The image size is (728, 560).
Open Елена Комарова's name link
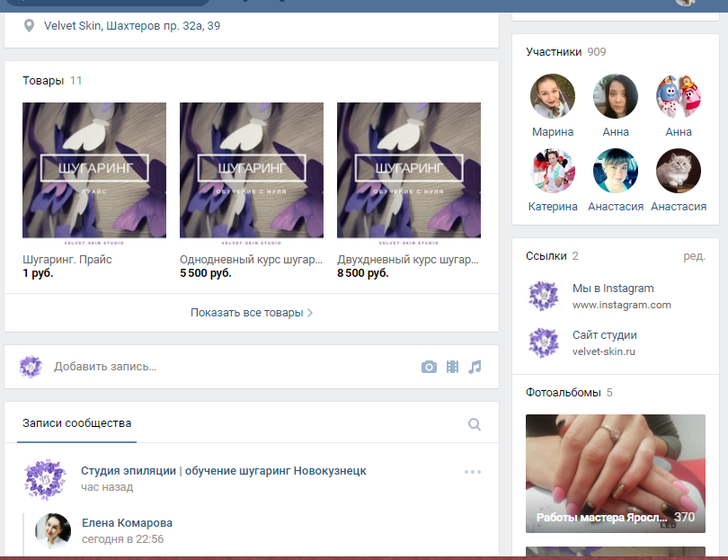(127, 523)
